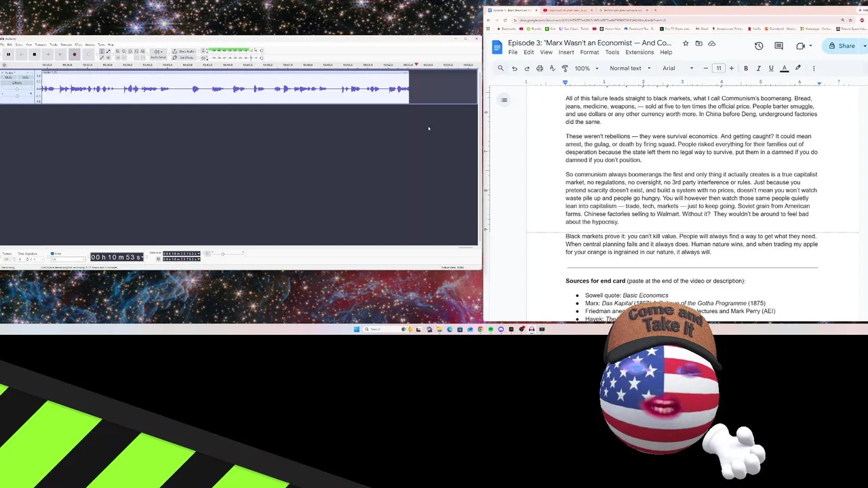Click the playback speed slider in Audacity
Image resolution: width=868 pixels, height=488 pixels.
tap(222, 253)
